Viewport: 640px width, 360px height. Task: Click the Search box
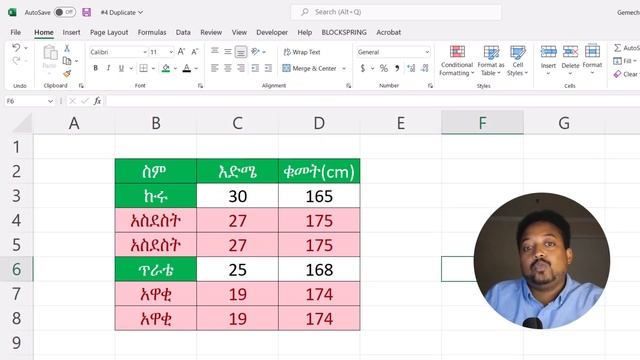tap(396, 12)
